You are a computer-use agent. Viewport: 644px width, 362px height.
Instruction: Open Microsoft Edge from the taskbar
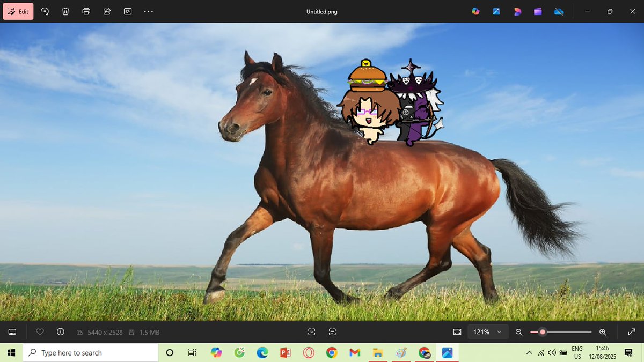coord(262,353)
